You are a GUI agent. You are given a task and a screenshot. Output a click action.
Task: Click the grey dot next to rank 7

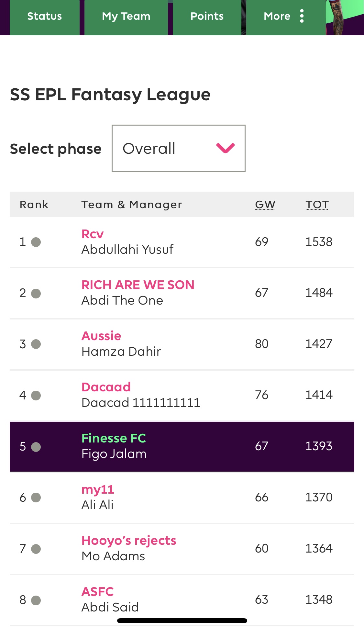[36, 549]
